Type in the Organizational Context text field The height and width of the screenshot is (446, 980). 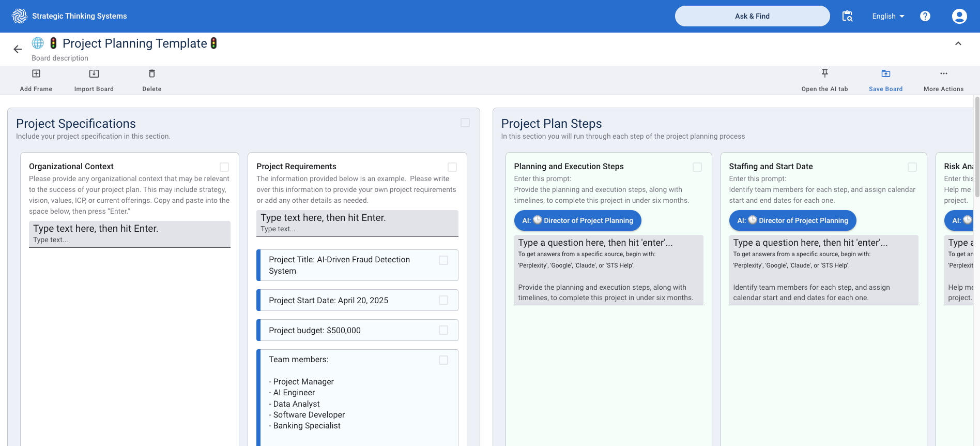(x=129, y=234)
